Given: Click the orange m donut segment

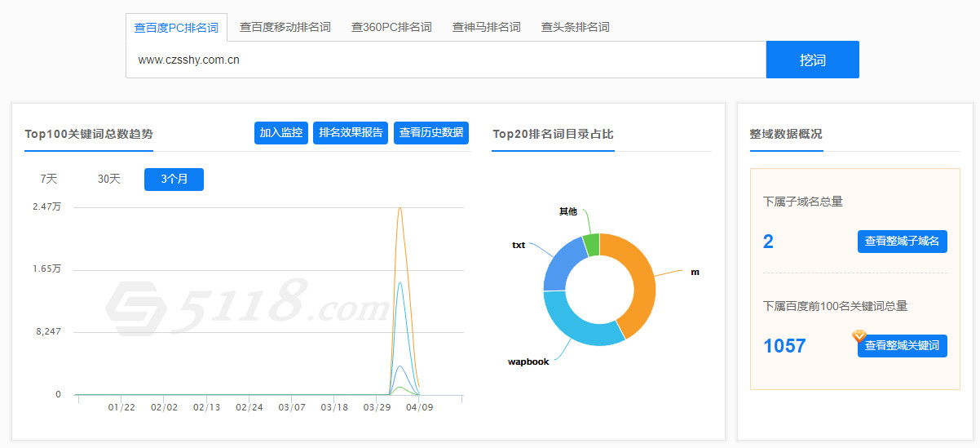Looking at the screenshot, I should (x=642, y=282).
